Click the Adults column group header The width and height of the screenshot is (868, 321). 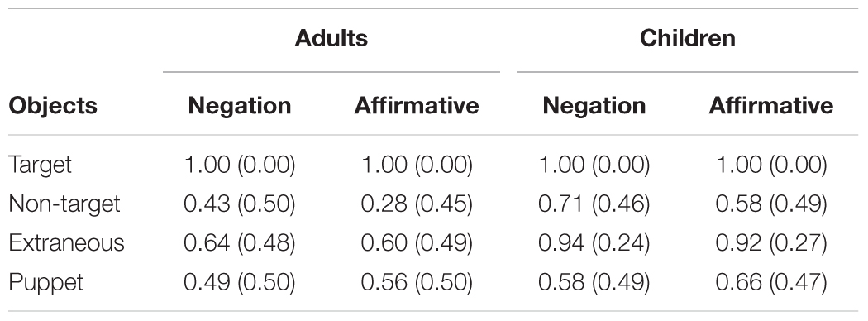point(331,38)
